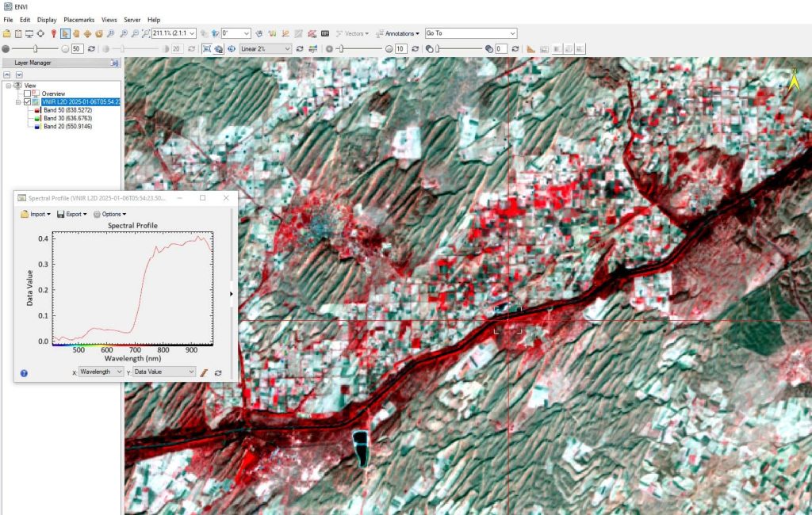Open the Options dropdown in Spectral Profile

110,214
